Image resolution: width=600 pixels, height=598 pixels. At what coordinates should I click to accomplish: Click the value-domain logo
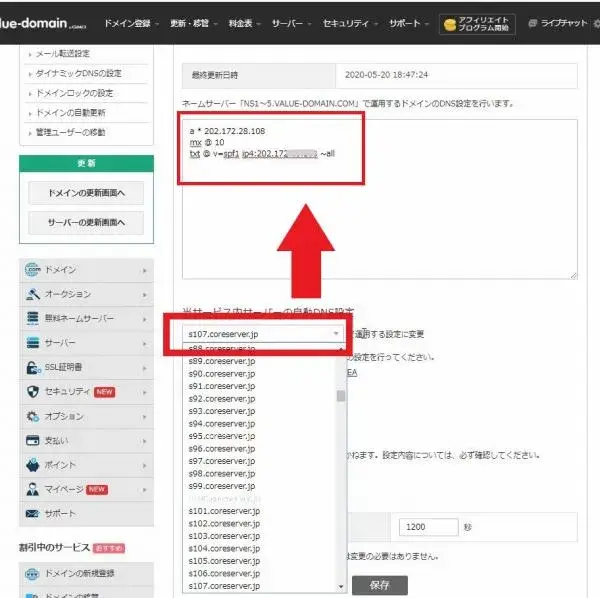click(x=43, y=24)
